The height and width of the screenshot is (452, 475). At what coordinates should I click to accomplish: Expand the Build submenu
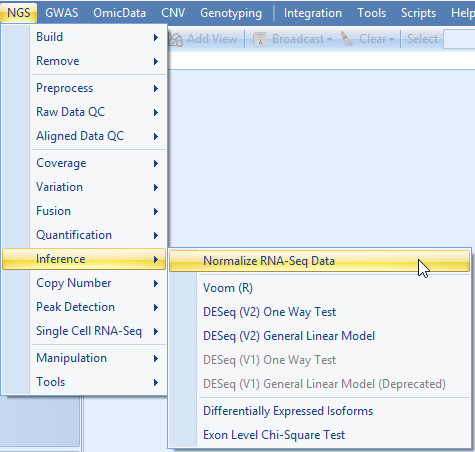(84, 37)
